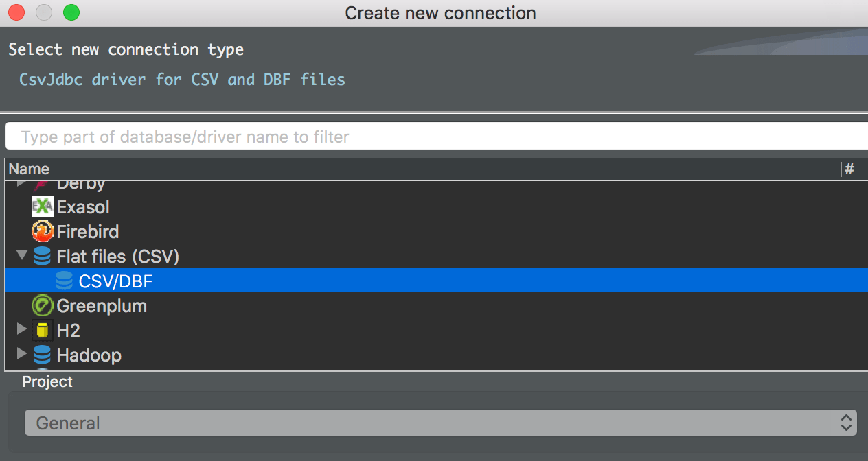Click the Flat files (CSV) stack icon
Viewport: 868px width, 461px height.
click(42, 255)
